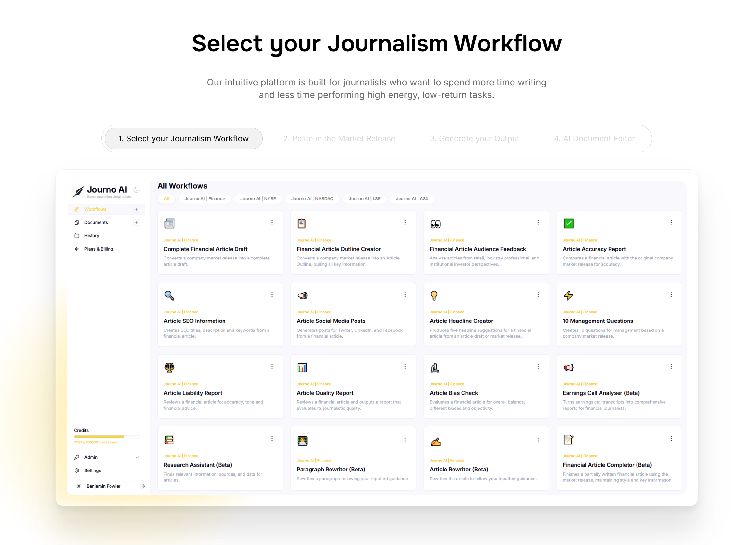Open three-dot menu on Earnings Call Analyser
Screen dimensions: 756x545
[x=671, y=366]
